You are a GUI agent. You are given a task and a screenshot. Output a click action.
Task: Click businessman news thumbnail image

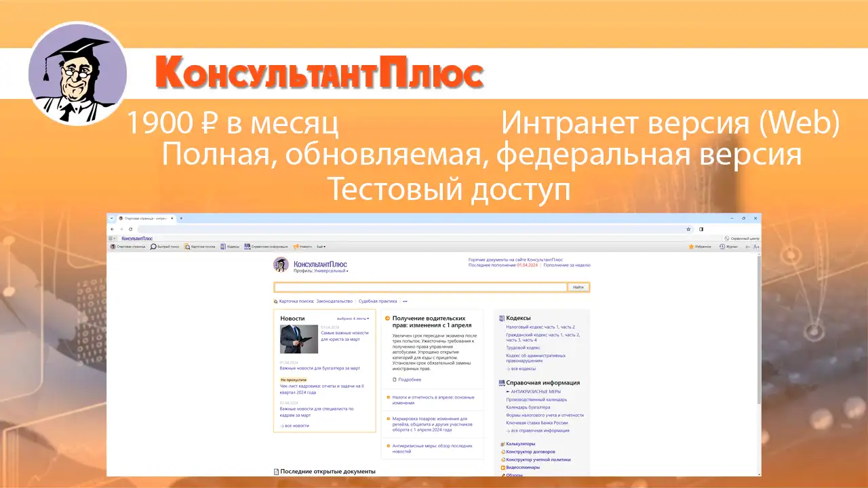point(299,339)
